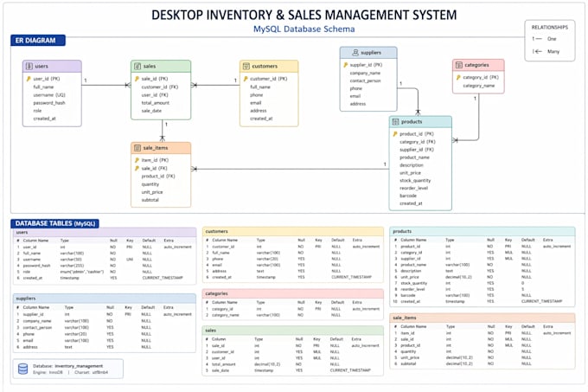Click total_amount row in sales database table

tap(293, 364)
